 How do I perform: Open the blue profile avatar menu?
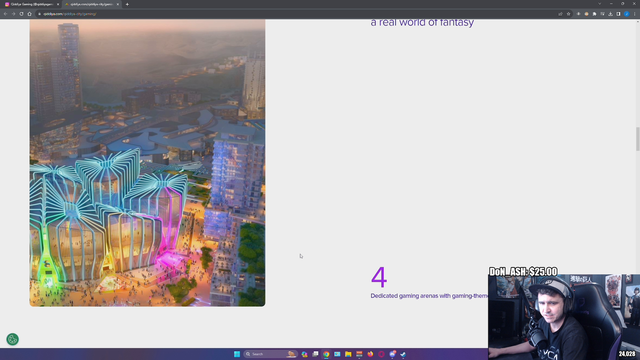(627, 14)
